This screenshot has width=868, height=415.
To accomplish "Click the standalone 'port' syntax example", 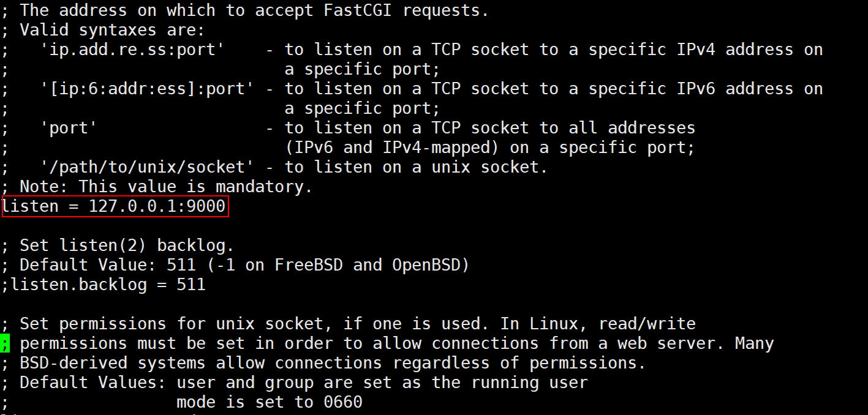I will (x=69, y=128).
